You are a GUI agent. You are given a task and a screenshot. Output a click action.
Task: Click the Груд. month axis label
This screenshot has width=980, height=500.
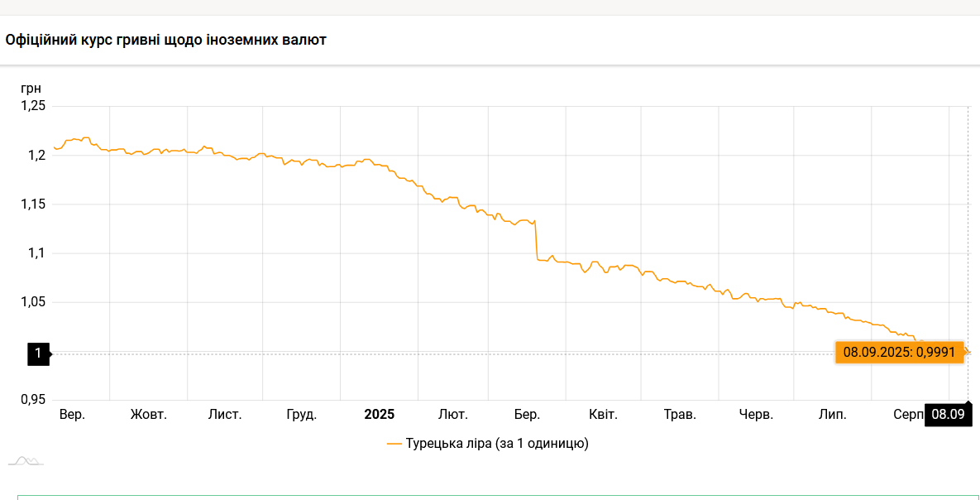(x=301, y=415)
